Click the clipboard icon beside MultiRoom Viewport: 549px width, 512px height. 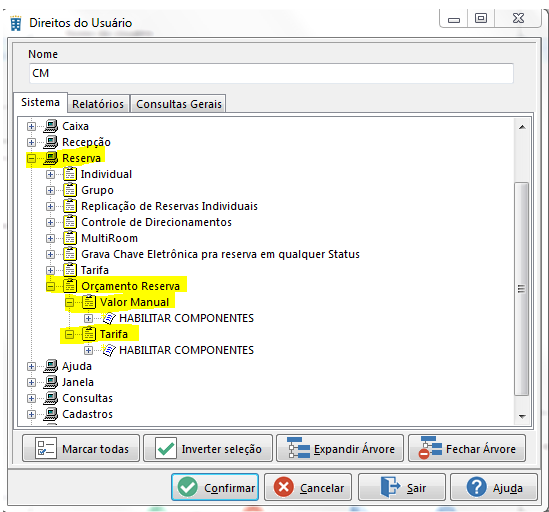70,238
